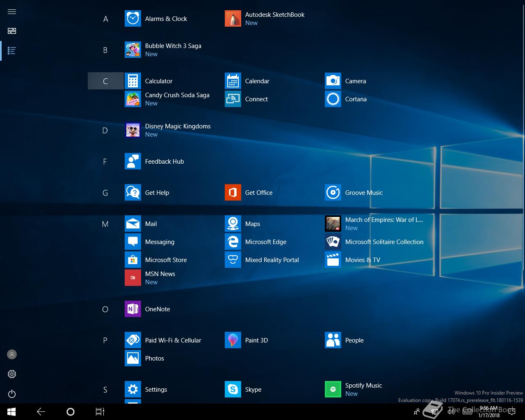
Task: Click the highlighted letter C header
Action: point(105,81)
